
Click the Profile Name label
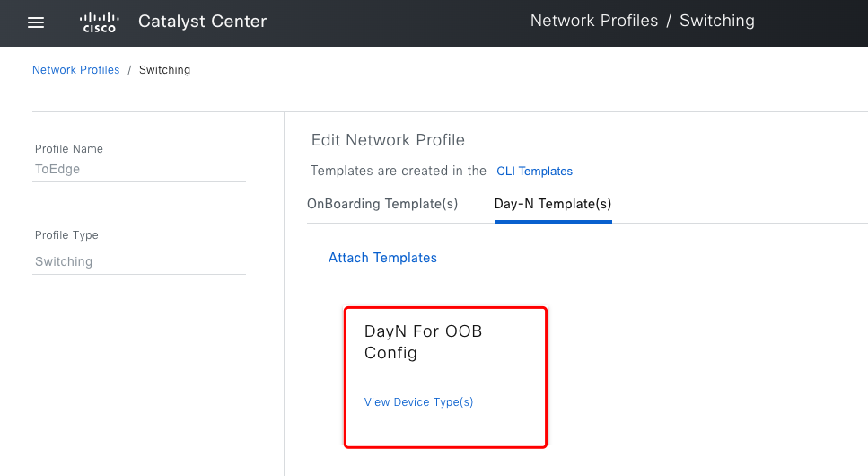click(68, 148)
